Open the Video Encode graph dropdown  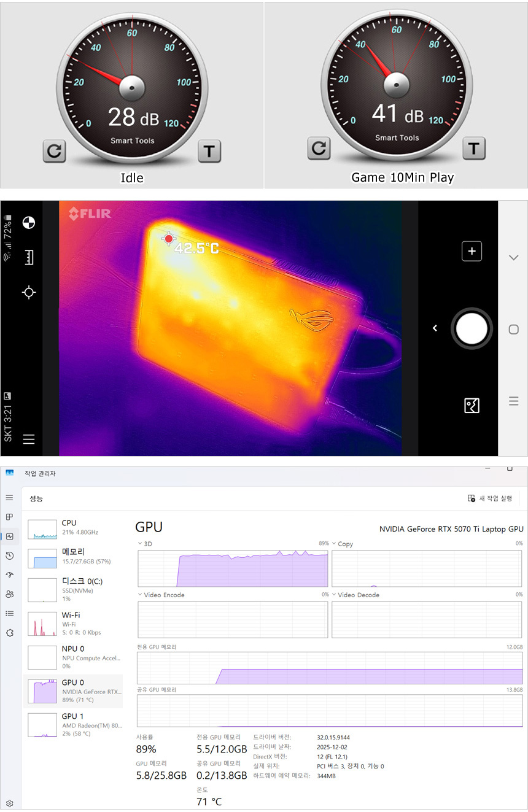tap(140, 595)
